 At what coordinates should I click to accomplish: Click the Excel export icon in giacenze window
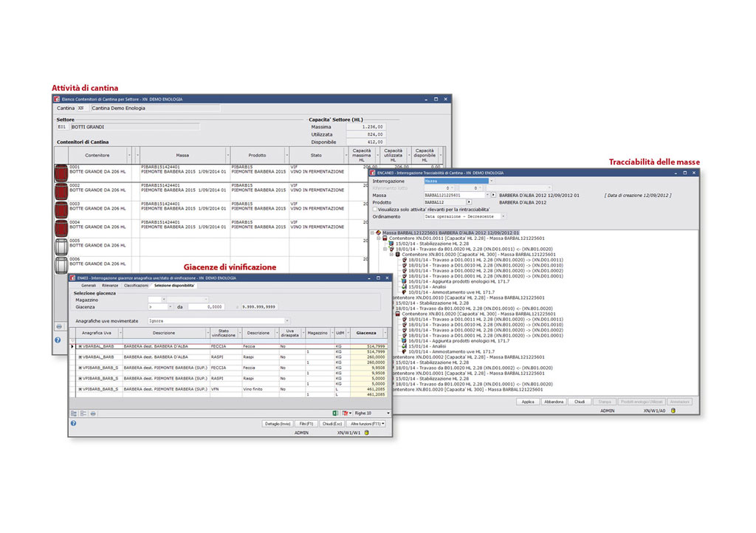point(334,413)
